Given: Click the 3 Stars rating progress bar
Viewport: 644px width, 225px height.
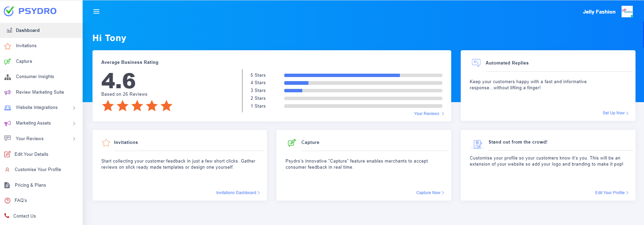Looking at the screenshot, I should 363,91.
